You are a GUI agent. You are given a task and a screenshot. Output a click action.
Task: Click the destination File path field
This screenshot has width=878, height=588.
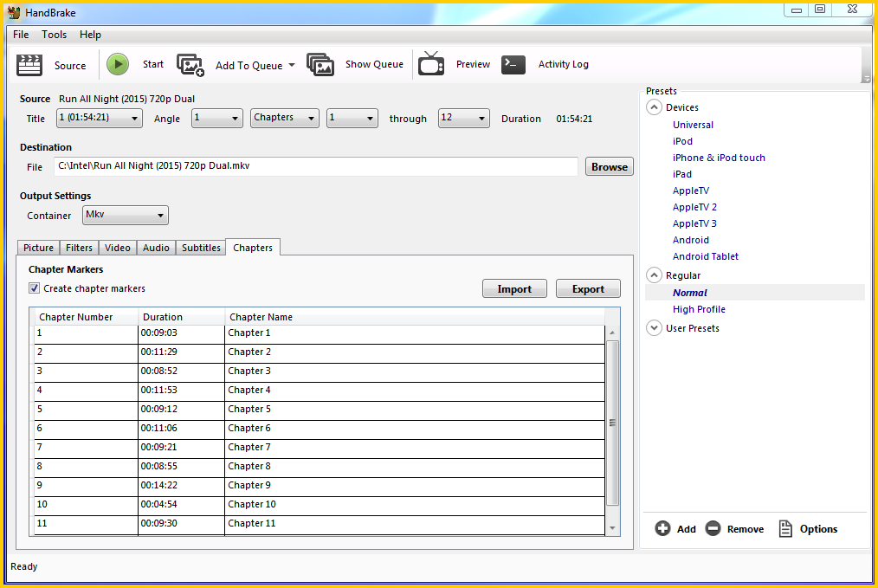[x=316, y=166]
